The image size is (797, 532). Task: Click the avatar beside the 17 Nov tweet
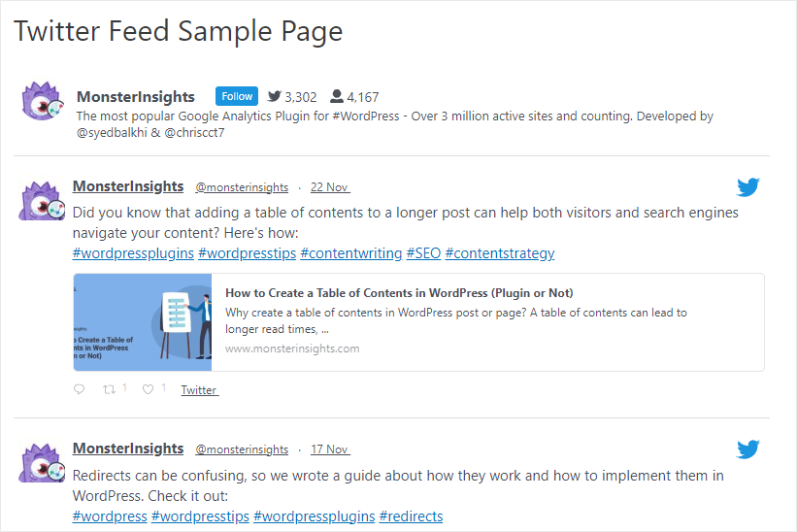coord(42,462)
